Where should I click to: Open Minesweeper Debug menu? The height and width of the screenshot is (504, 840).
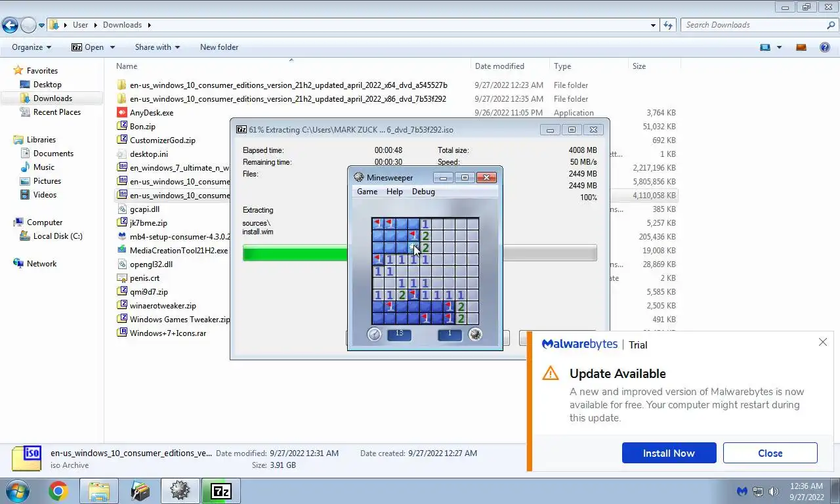[423, 192]
